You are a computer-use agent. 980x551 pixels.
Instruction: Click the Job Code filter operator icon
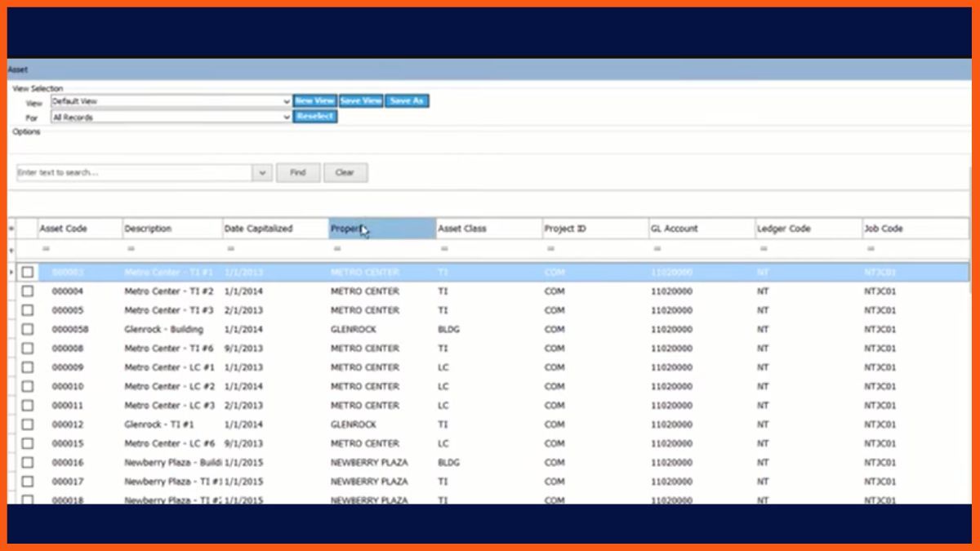[871, 248]
